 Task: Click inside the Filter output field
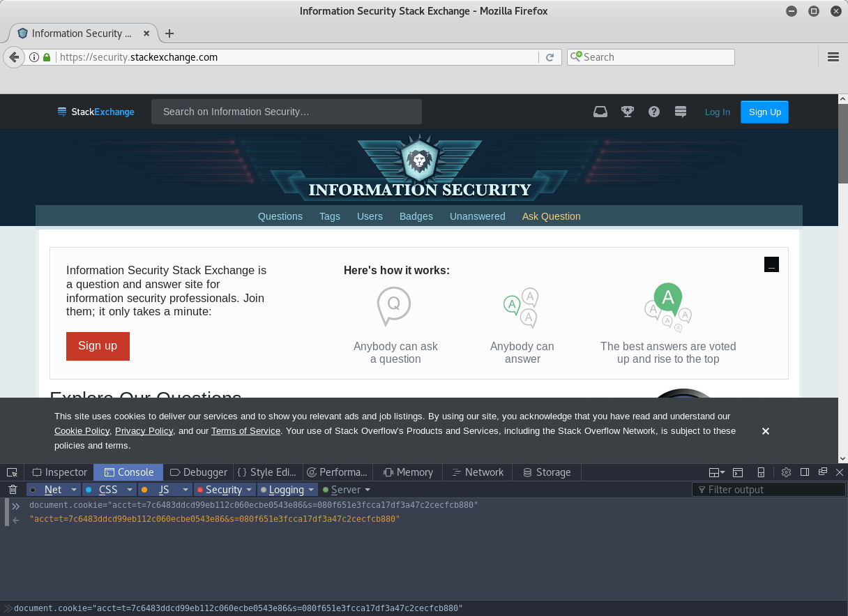767,489
